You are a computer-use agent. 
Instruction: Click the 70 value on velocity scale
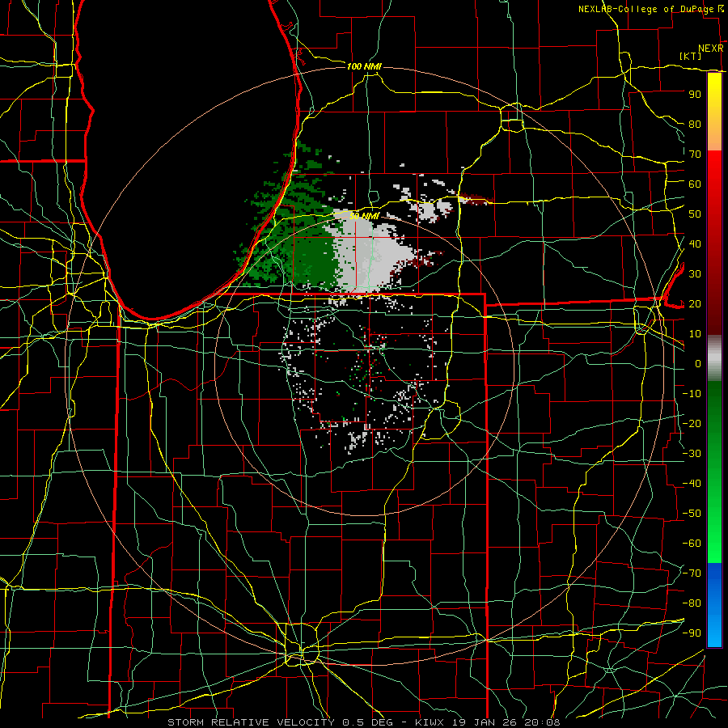[x=695, y=154]
